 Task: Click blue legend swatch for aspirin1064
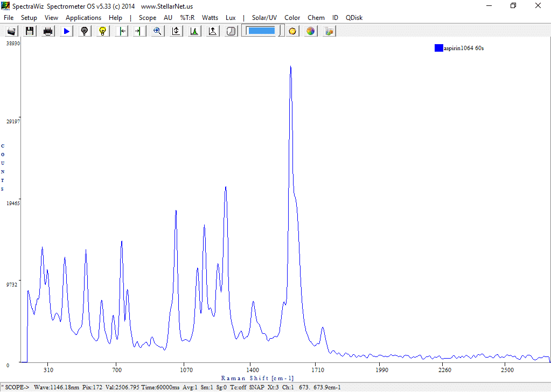(438, 48)
